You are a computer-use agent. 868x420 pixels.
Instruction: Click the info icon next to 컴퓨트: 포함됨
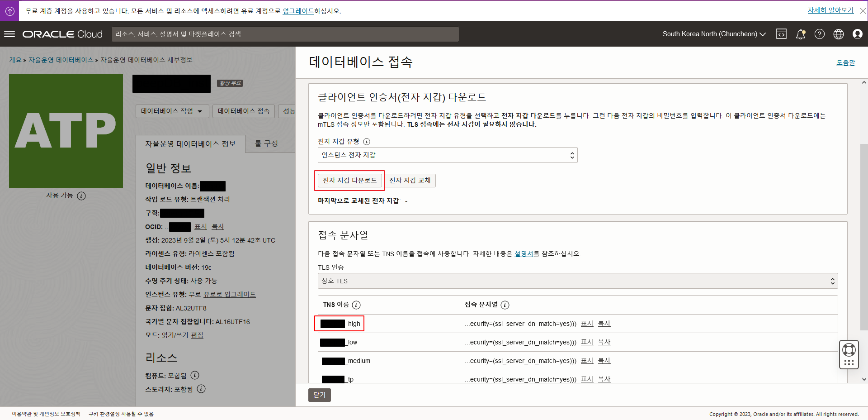pos(195,375)
